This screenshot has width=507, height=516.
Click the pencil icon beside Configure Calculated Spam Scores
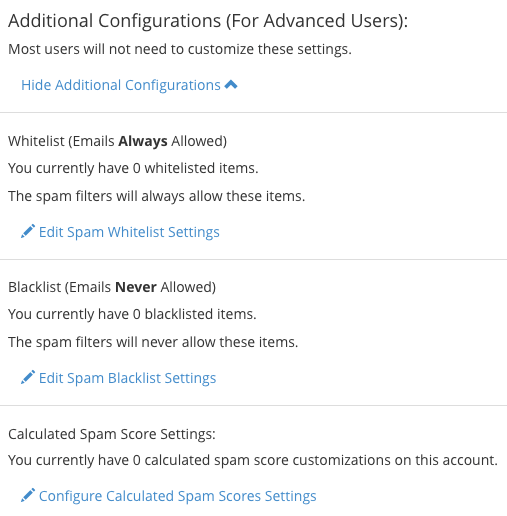[28, 495]
